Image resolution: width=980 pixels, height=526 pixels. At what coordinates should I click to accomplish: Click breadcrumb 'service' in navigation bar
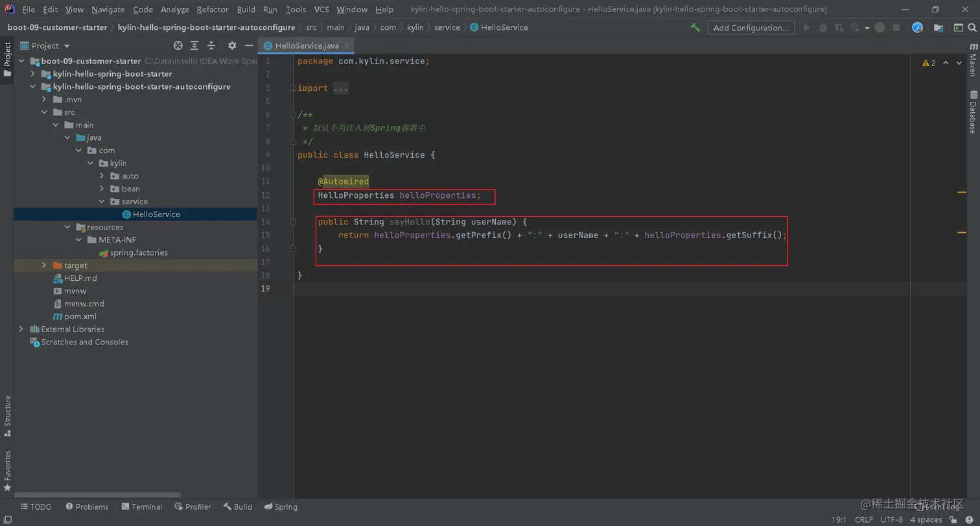[447, 27]
